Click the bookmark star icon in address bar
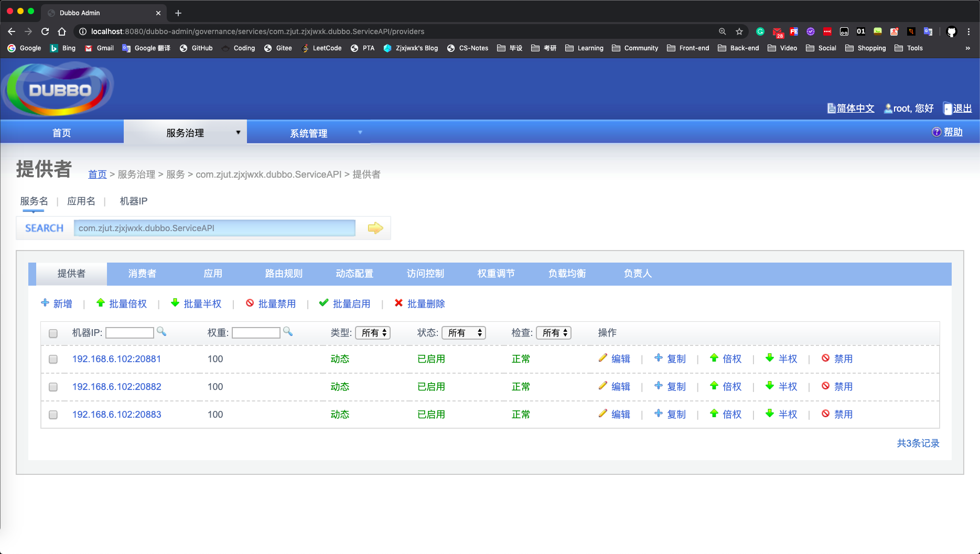980x554 pixels. pos(739,31)
